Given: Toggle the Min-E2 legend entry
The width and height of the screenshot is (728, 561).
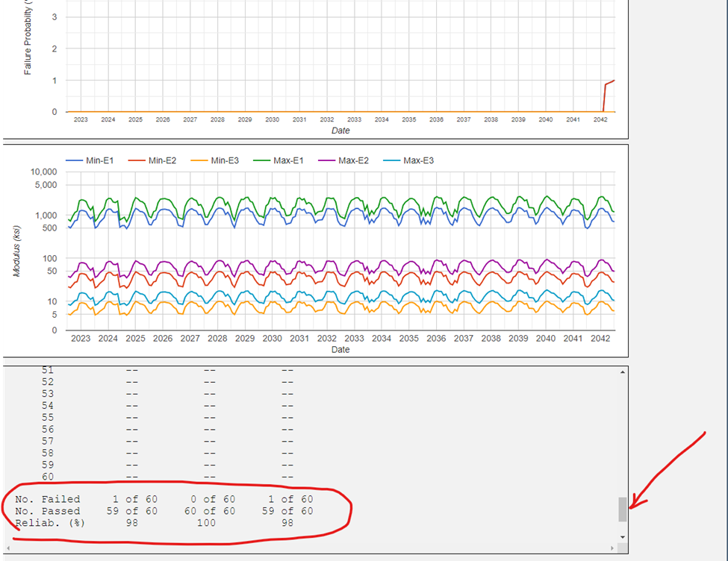Looking at the screenshot, I should 162,160.
